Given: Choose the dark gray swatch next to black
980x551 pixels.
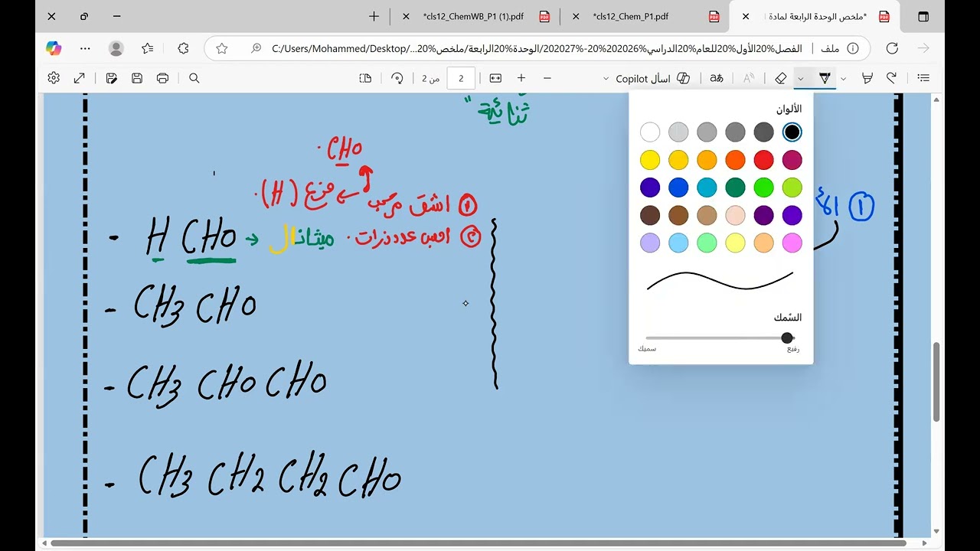Looking at the screenshot, I should click(763, 132).
